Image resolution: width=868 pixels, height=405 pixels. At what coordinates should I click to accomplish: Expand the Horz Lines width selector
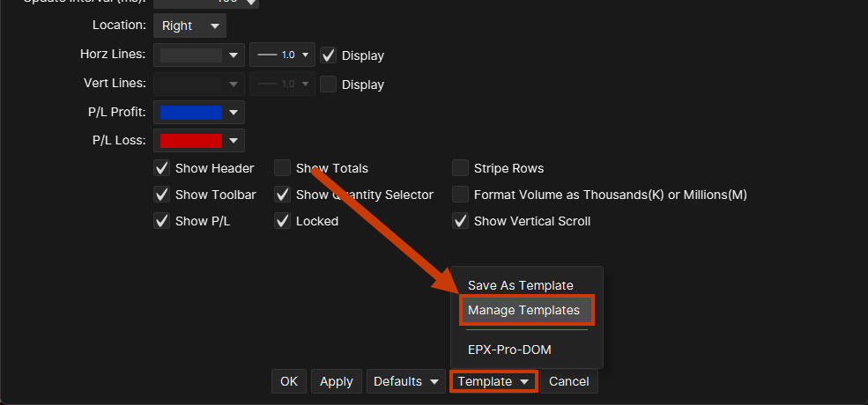[282, 55]
